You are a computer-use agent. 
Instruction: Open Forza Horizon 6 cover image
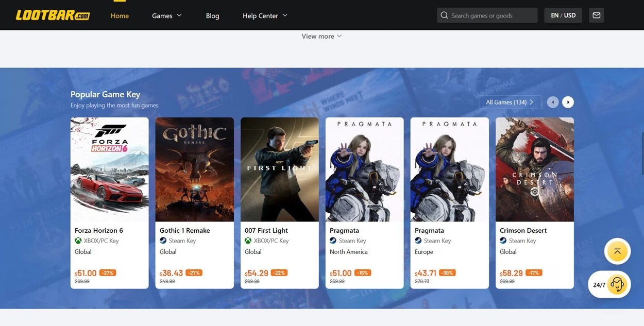[x=110, y=169]
